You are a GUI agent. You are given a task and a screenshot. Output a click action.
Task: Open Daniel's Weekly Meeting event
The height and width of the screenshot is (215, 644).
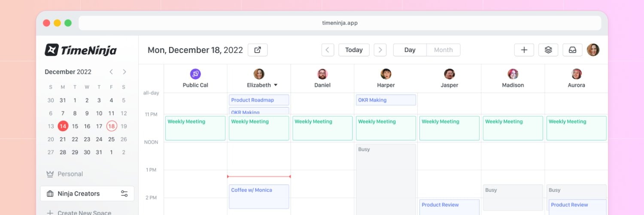322,128
